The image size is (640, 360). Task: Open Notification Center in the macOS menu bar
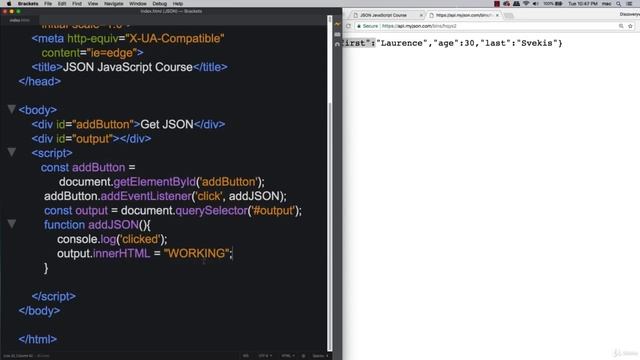point(629,4)
